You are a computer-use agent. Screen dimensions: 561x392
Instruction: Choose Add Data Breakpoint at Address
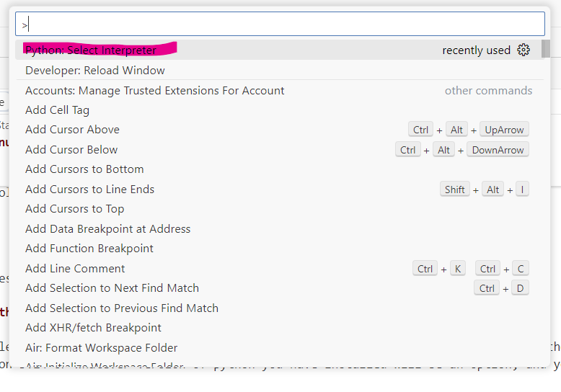[108, 229]
